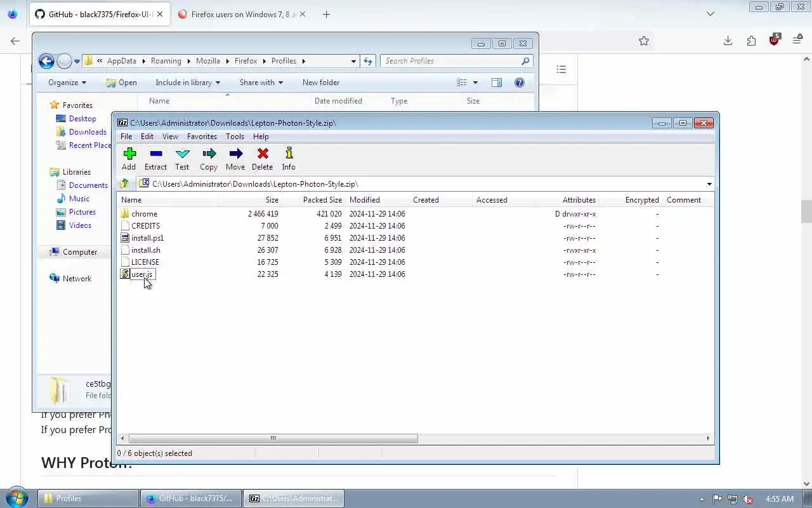The width and height of the screenshot is (812, 508).
Task: Click the Copy toolbar icon in 7-Zip
Action: (x=209, y=154)
